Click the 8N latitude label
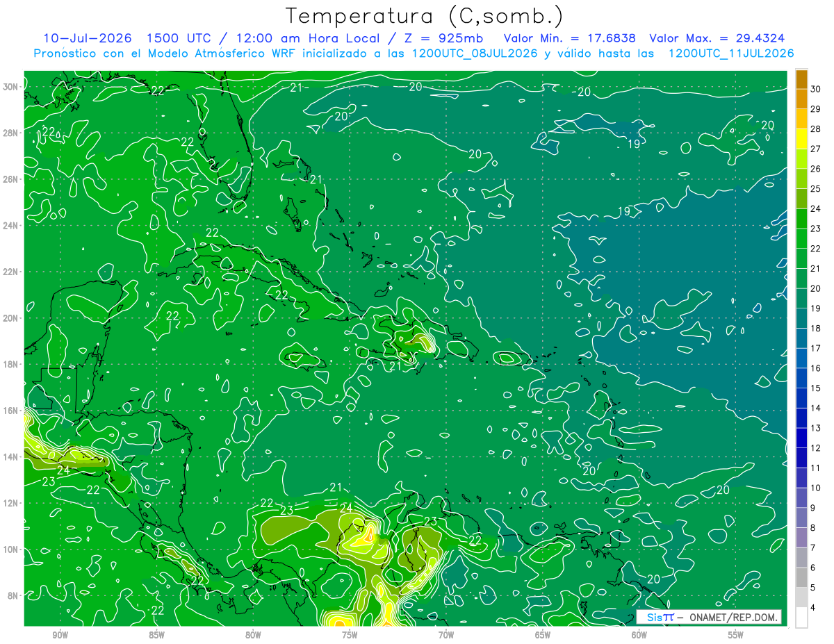Viewport: 834px width, 644px height. click(x=14, y=596)
